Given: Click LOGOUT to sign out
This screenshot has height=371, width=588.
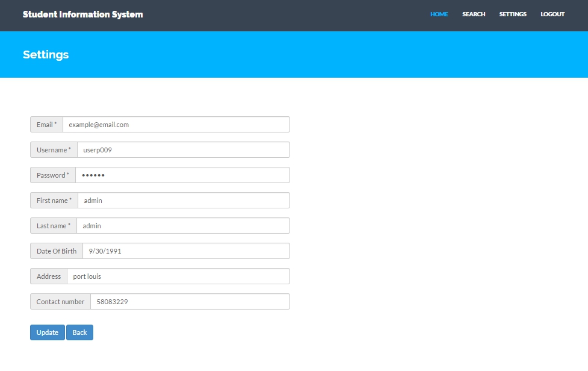Looking at the screenshot, I should point(552,14).
